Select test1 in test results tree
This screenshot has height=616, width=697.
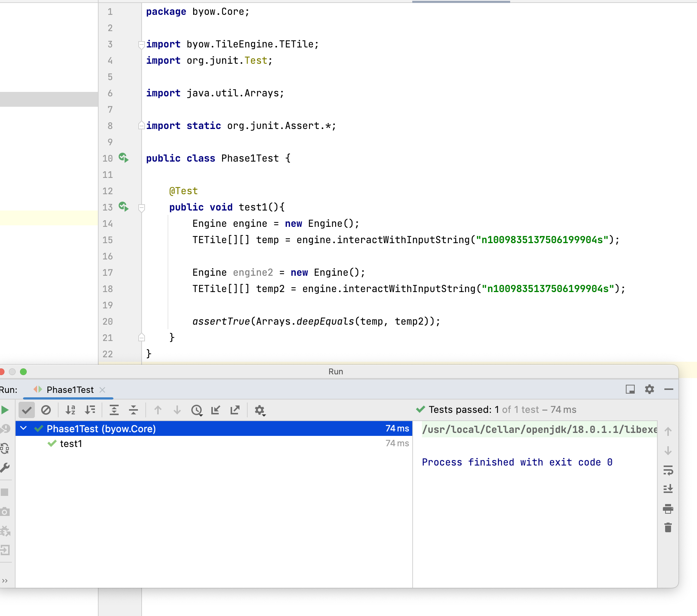71,444
